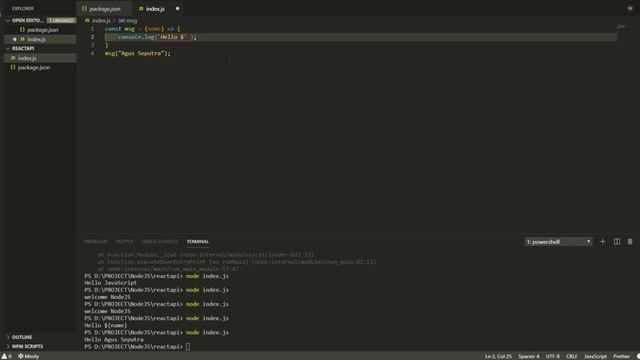The width and height of the screenshot is (640, 360).
Task: Click the braces icon on the package.json tab
Action: coord(84,9)
